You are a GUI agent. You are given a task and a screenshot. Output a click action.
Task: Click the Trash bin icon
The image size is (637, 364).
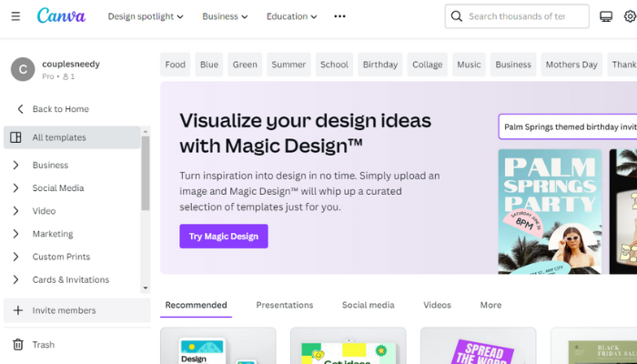tap(18, 345)
